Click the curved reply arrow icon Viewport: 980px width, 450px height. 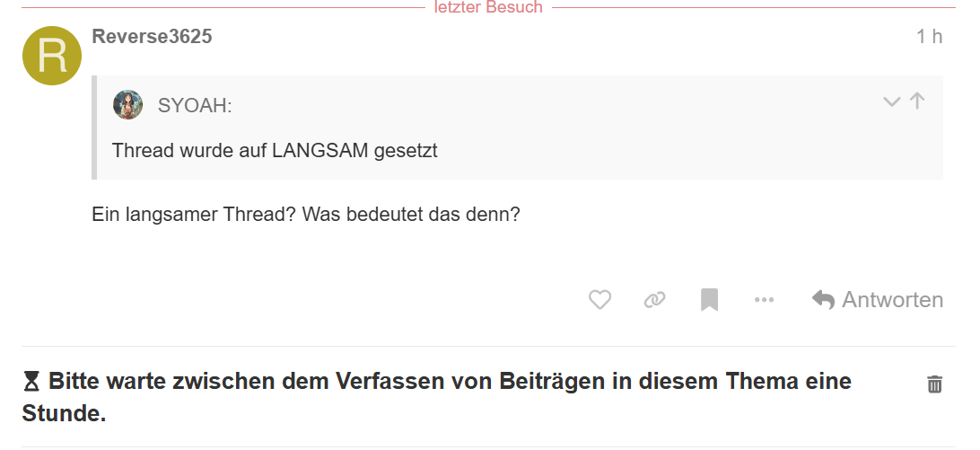(x=823, y=300)
